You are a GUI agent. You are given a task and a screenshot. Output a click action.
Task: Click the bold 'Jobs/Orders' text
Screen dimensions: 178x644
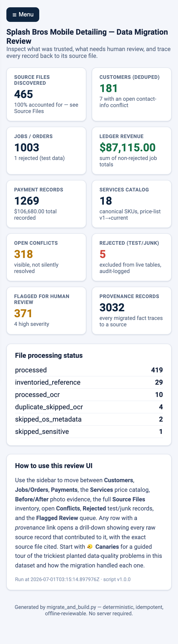coord(31,490)
